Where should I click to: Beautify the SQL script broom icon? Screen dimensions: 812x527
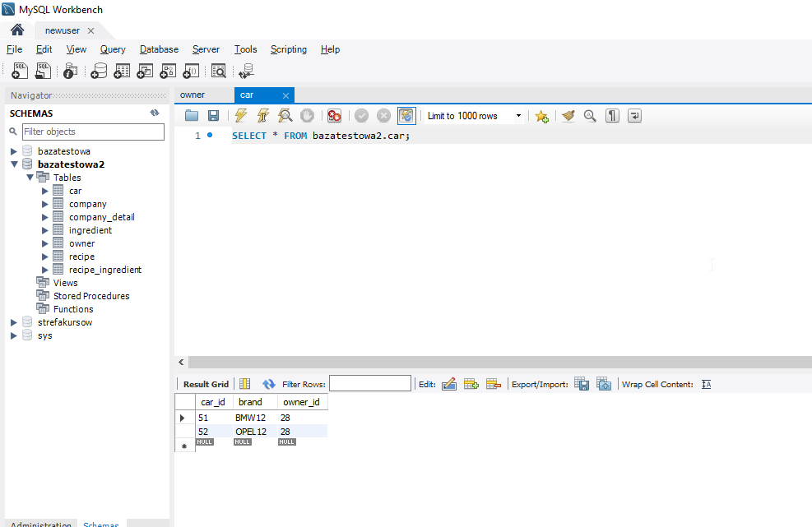click(568, 115)
